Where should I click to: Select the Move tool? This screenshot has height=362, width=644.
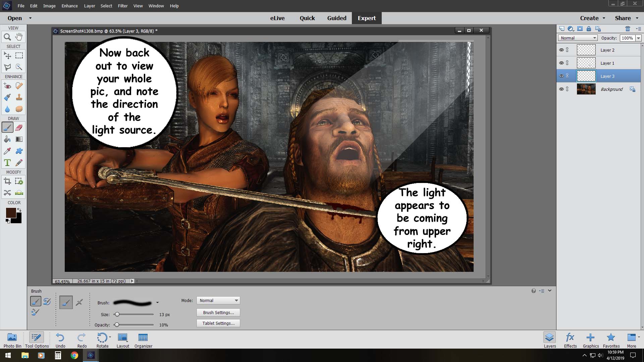[7, 55]
